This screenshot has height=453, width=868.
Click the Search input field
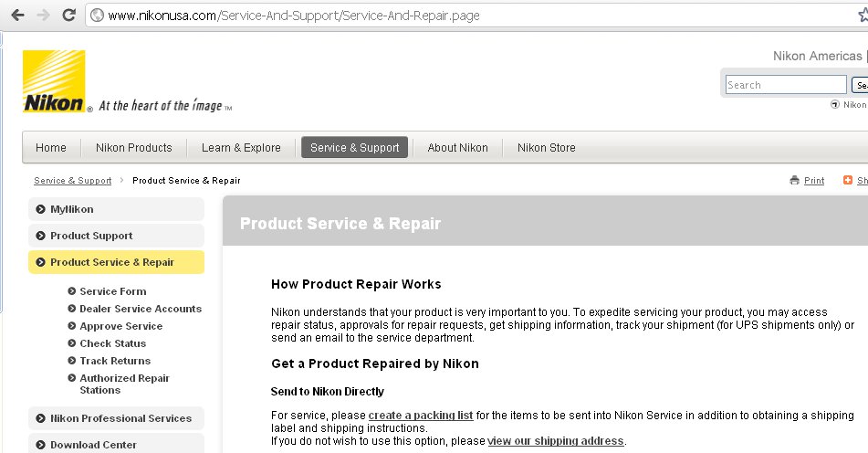(786, 85)
